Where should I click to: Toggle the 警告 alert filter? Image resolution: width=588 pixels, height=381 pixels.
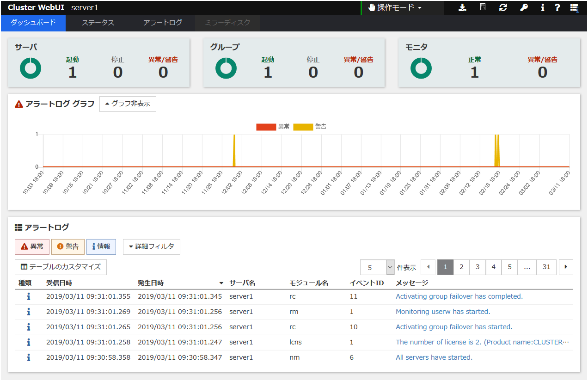tap(67, 246)
